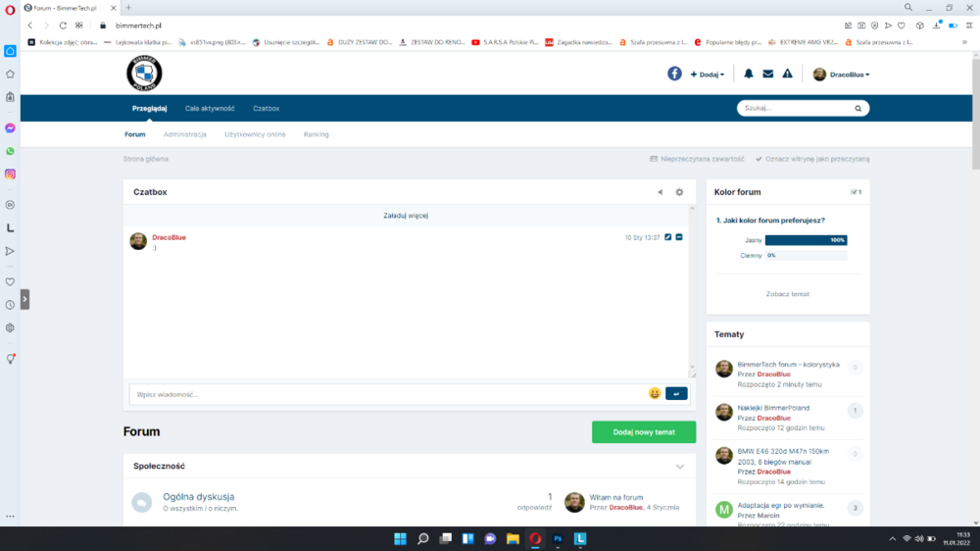Open messages envelope icon
980x551 pixels.
(x=767, y=74)
